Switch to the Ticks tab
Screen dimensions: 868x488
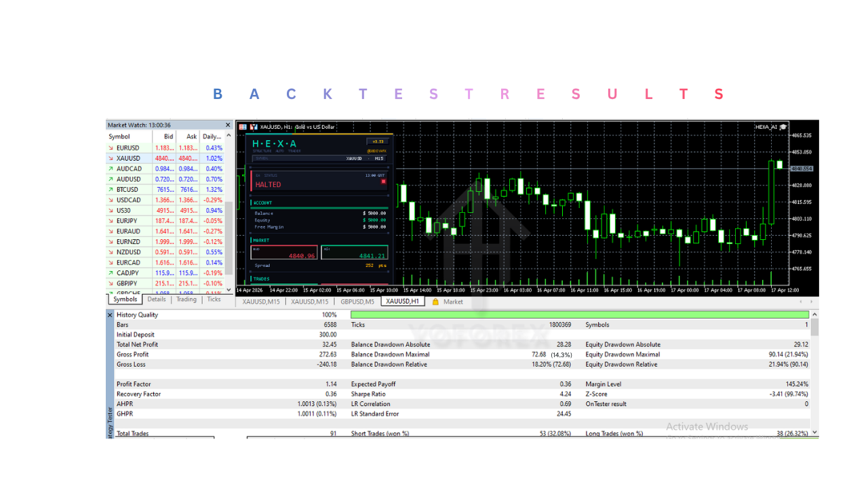point(213,299)
